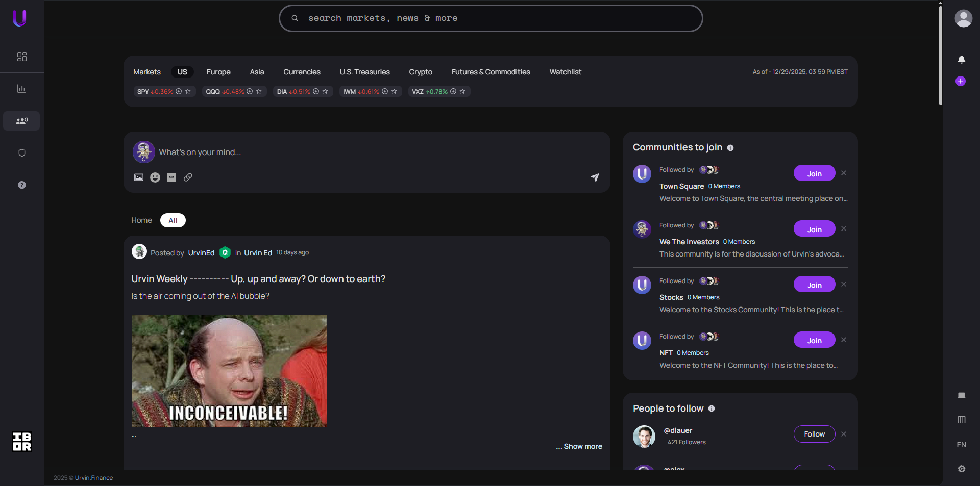The width and height of the screenshot is (980, 486).
Task: Add QQQ using its plus toggle
Action: (x=250, y=92)
